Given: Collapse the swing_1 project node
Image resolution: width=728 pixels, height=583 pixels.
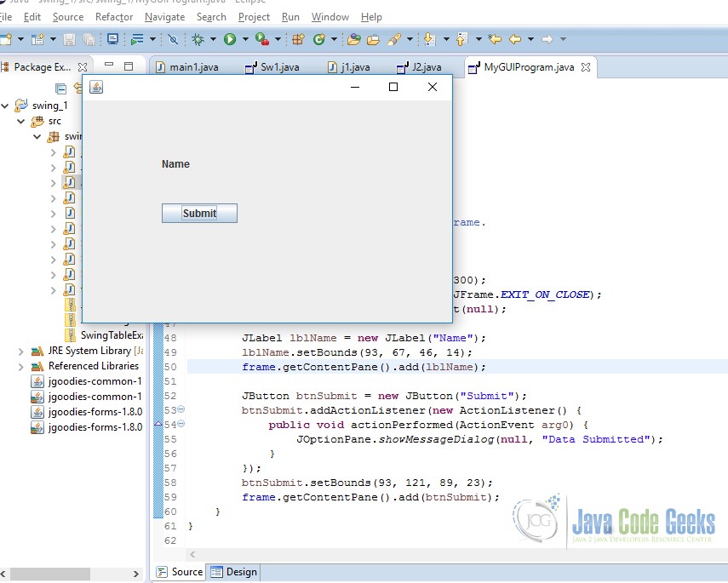Looking at the screenshot, I should coord(7,105).
